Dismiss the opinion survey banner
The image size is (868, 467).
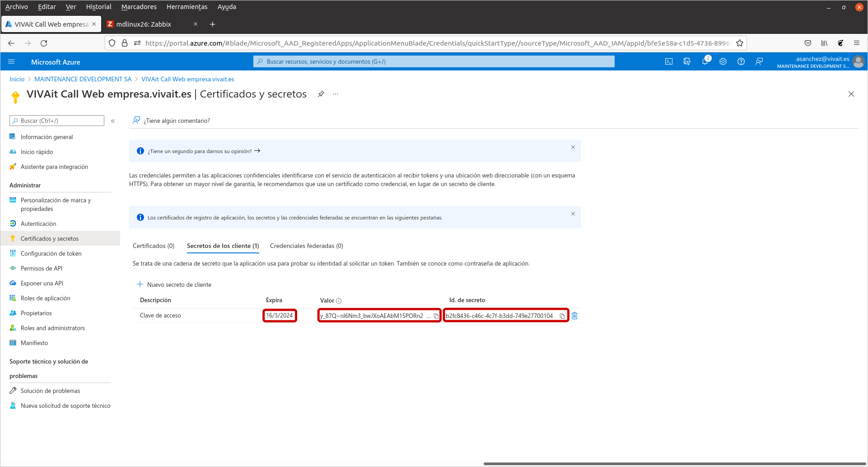click(x=573, y=147)
